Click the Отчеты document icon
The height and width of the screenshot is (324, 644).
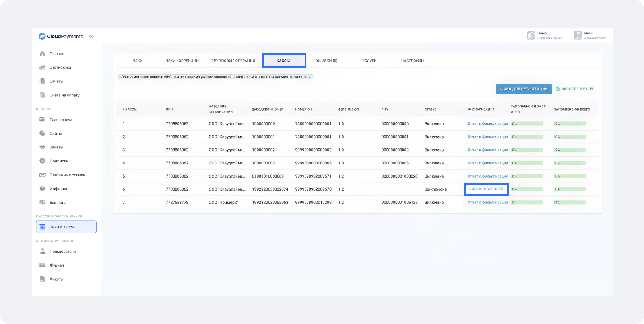coord(43,81)
